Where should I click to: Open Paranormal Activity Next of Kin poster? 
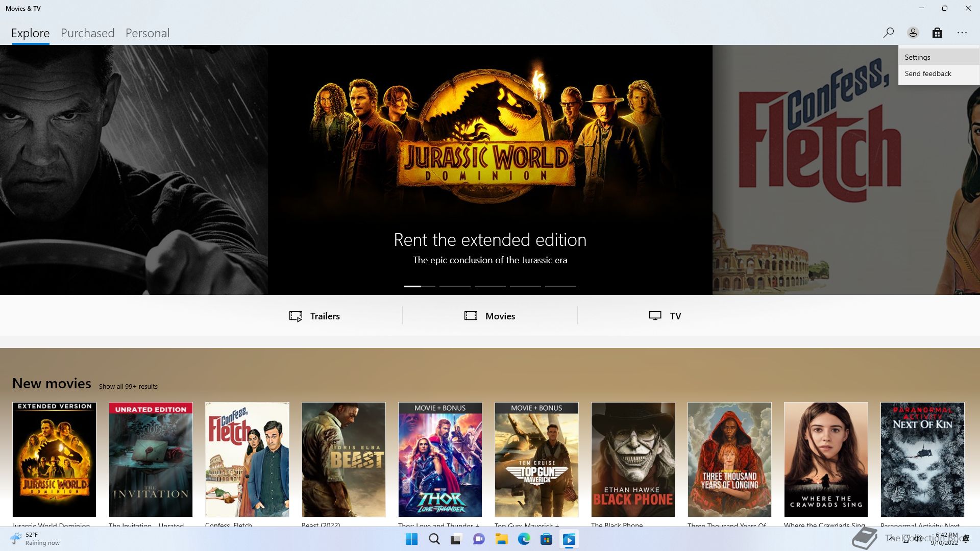point(922,459)
